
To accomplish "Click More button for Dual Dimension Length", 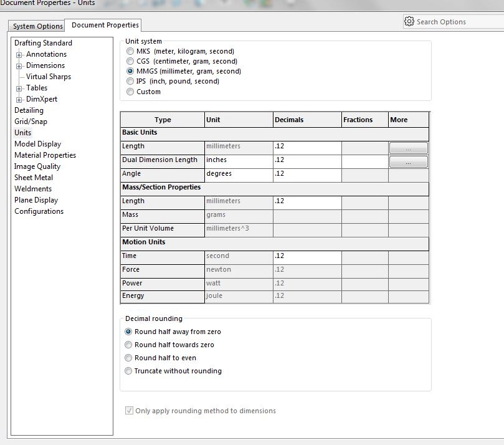I will coord(409,161).
